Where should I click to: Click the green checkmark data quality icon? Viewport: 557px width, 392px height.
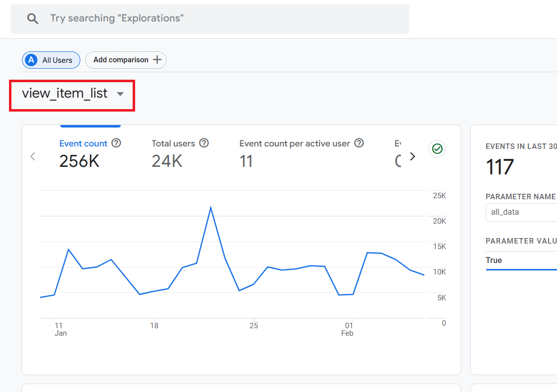click(x=437, y=148)
